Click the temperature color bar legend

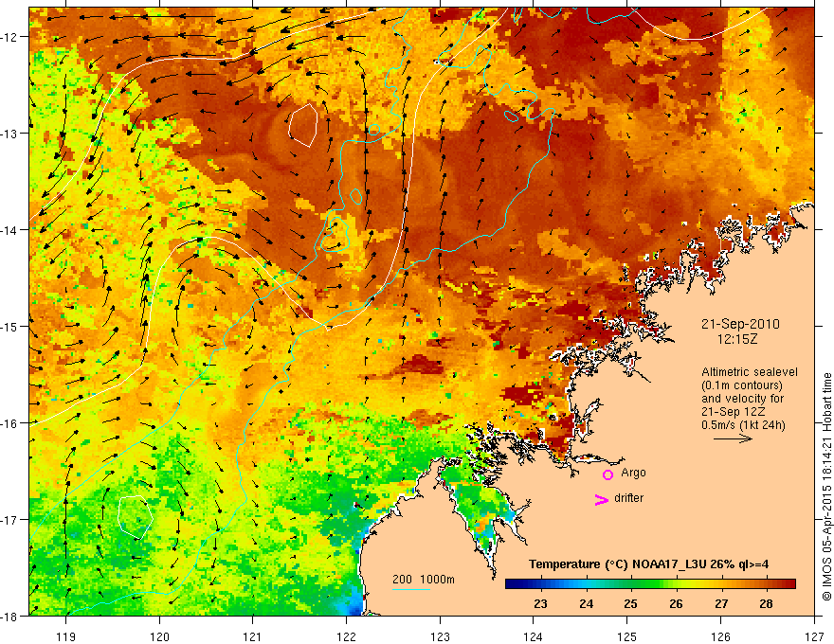(x=650, y=583)
